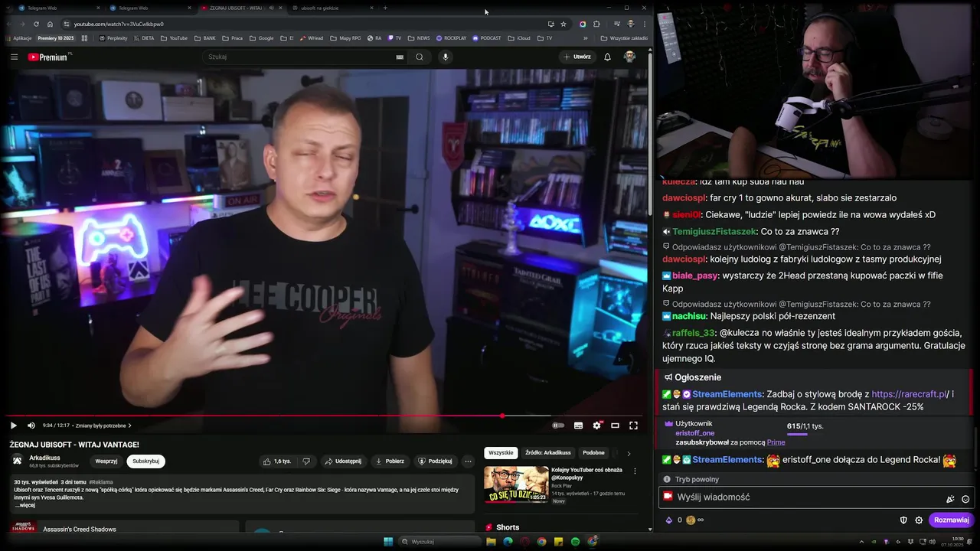This screenshot has width=980, height=551.
Task: Open the on-screen keyboard in search
Action: 400,57
